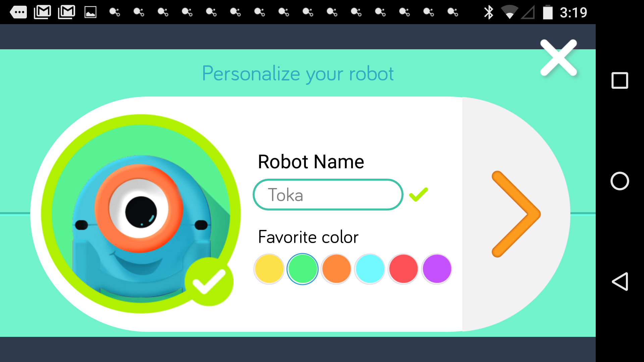Open the Android recent apps square

coord(620,80)
